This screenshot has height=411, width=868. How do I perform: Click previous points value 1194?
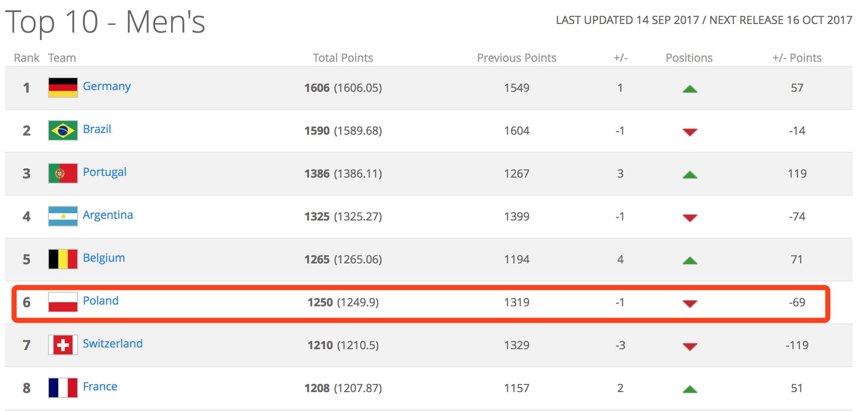pyautogui.click(x=517, y=260)
